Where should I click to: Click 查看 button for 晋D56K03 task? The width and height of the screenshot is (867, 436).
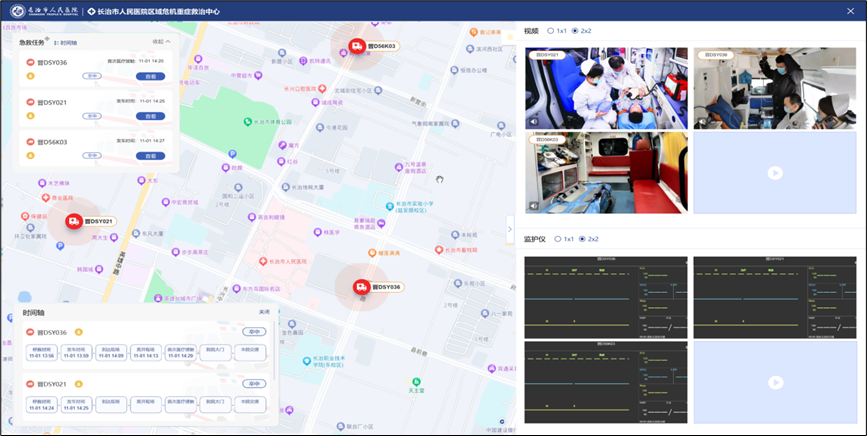pos(150,155)
